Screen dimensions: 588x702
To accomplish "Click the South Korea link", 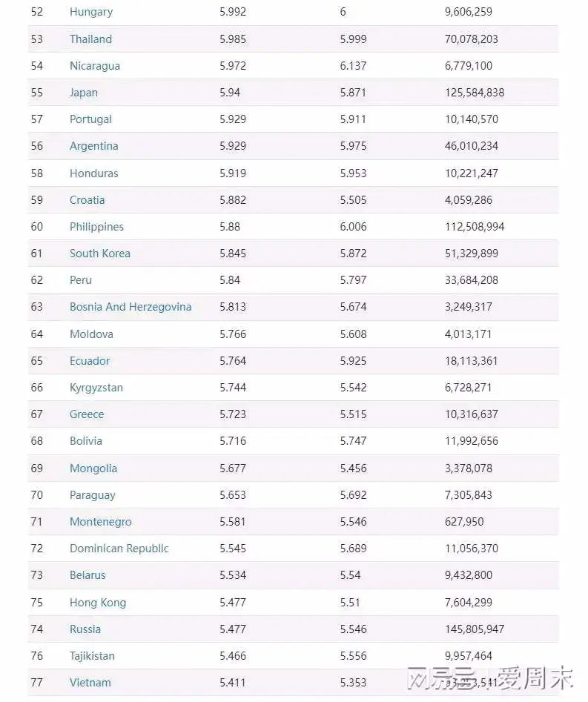I will coord(99,254).
